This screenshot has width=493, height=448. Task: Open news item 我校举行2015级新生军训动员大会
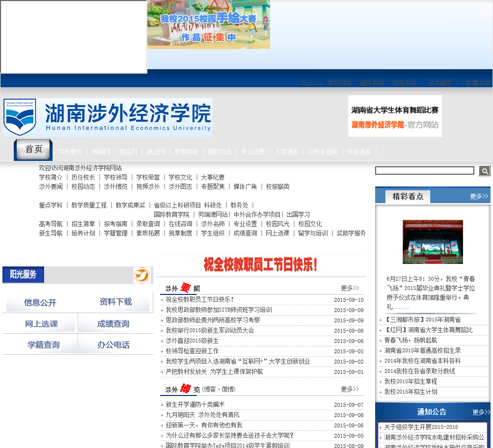pos(210,331)
